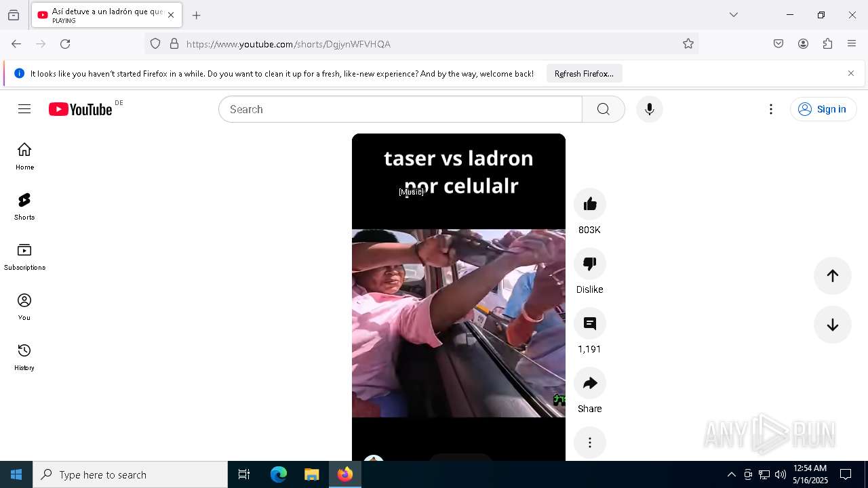Open File Explorer from the taskbar
This screenshot has height=488, width=868.
pos(311,474)
